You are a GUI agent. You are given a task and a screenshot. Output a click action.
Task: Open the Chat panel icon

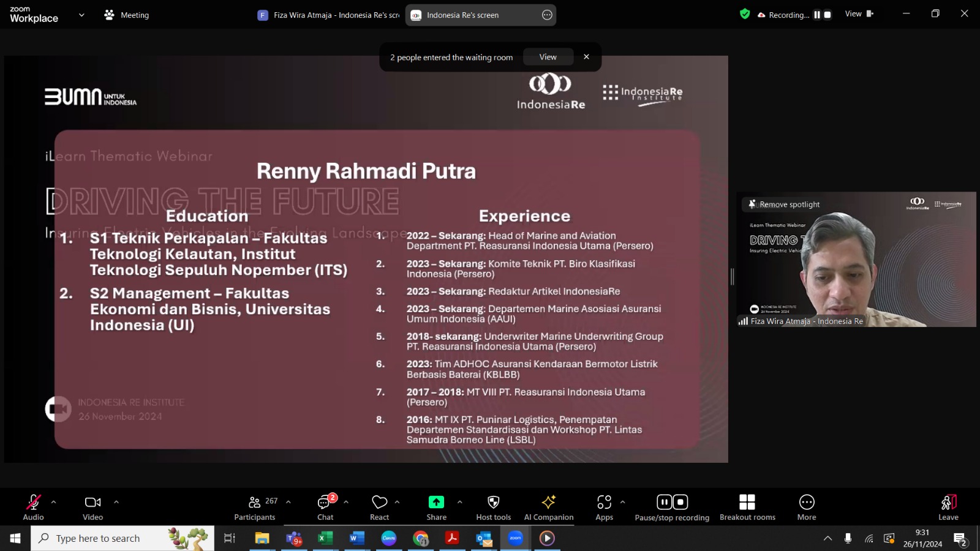(325, 502)
